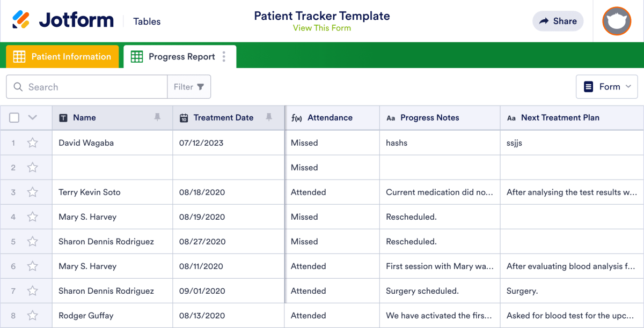Click the user avatar circle

[x=617, y=21]
